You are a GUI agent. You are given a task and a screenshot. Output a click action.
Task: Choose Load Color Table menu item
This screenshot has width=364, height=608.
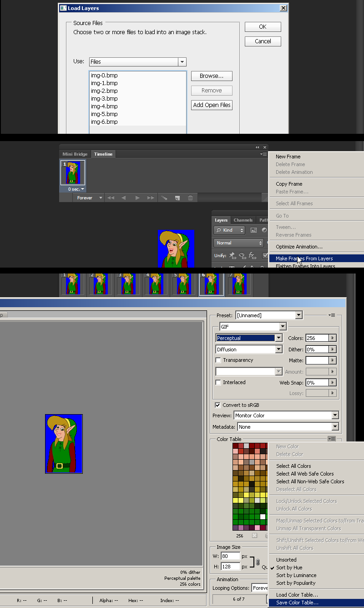click(297, 595)
